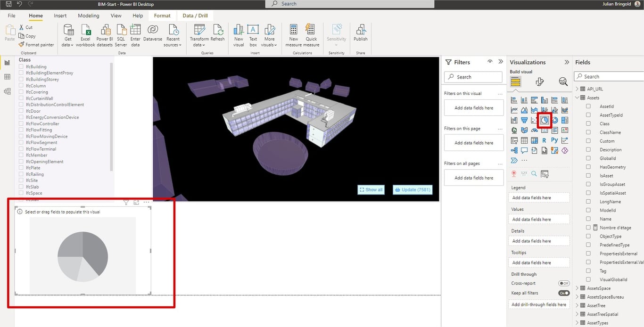The image size is (644, 327).
Task: Switch to Model view in left sidebar
Action: [7, 92]
